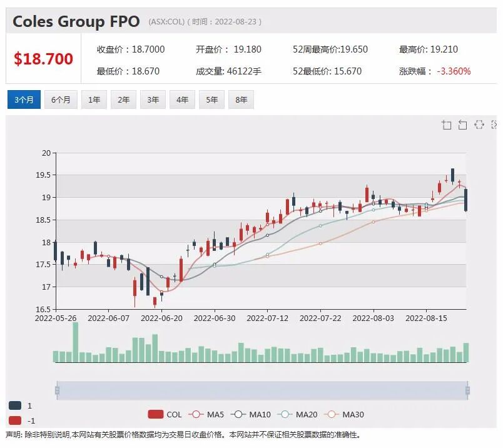
Task: Click the 开盘价: 19.180 text
Action: tap(228, 49)
